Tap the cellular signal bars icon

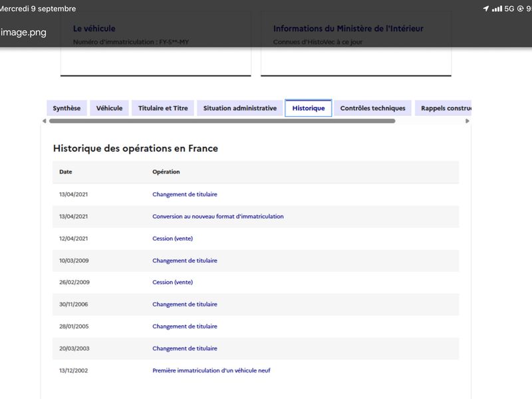click(497, 9)
